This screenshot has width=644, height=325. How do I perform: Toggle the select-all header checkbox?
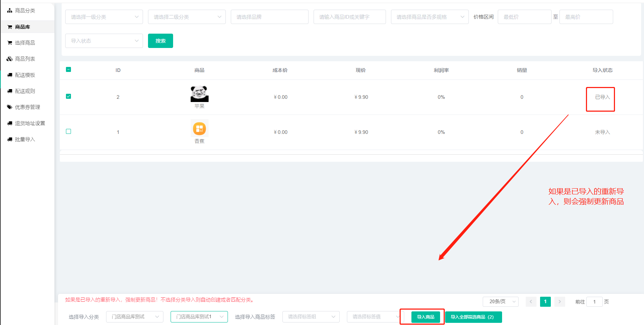68,69
